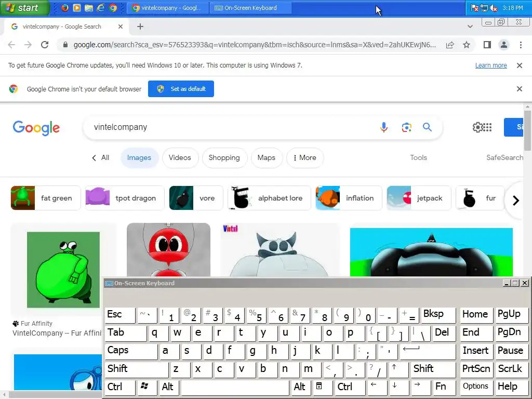Open the tab search chevron dropdown
This screenshot has width=532, height=399.
click(470, 26)
